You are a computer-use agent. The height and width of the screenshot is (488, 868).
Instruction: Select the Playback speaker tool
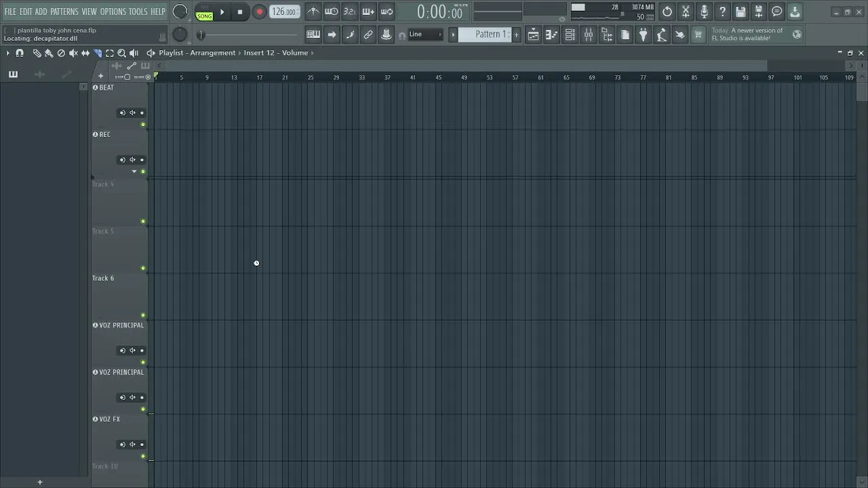(x=134, y=53)
